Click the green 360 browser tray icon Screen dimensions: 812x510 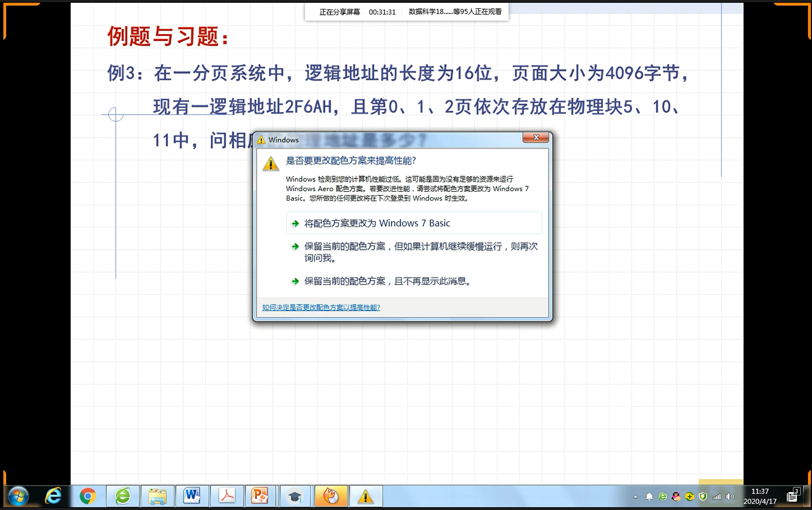(663, 497)
